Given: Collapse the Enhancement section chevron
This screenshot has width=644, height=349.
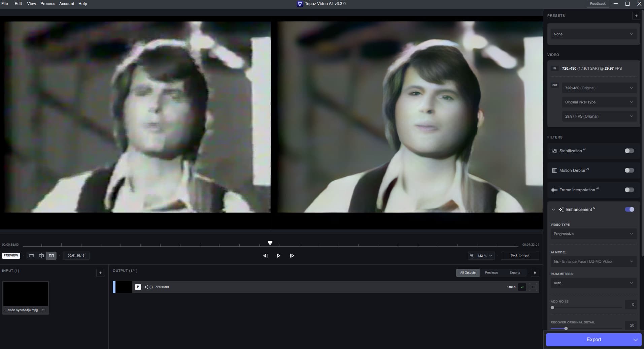Looking at the screenshot, I should point(553,210).
